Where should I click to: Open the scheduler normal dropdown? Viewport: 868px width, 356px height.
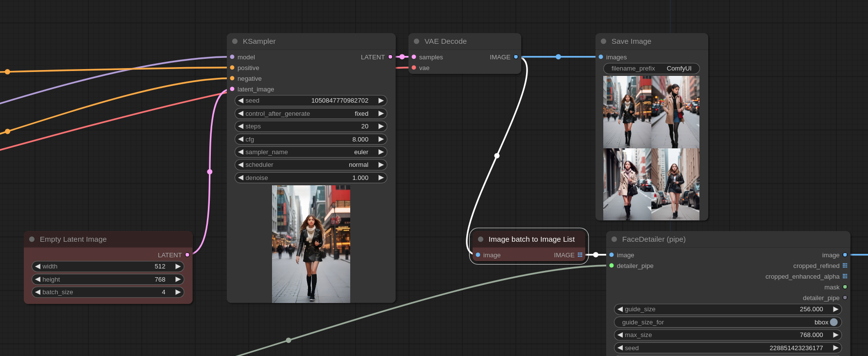[311, 165]
